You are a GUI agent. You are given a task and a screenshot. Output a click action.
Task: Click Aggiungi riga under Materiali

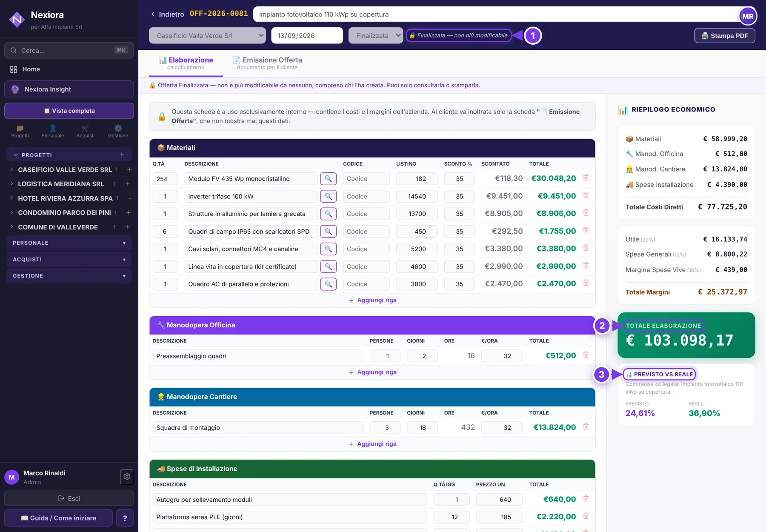pyautogui.click(x=372, y=300)
